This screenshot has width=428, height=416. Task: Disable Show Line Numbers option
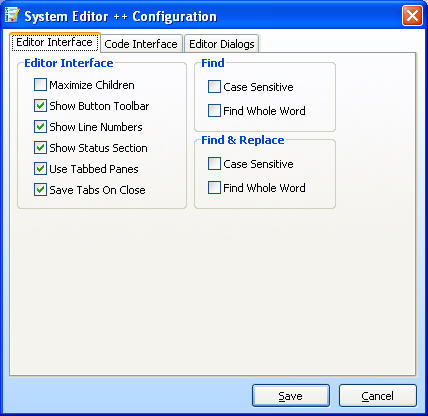[x=40, y=127]
